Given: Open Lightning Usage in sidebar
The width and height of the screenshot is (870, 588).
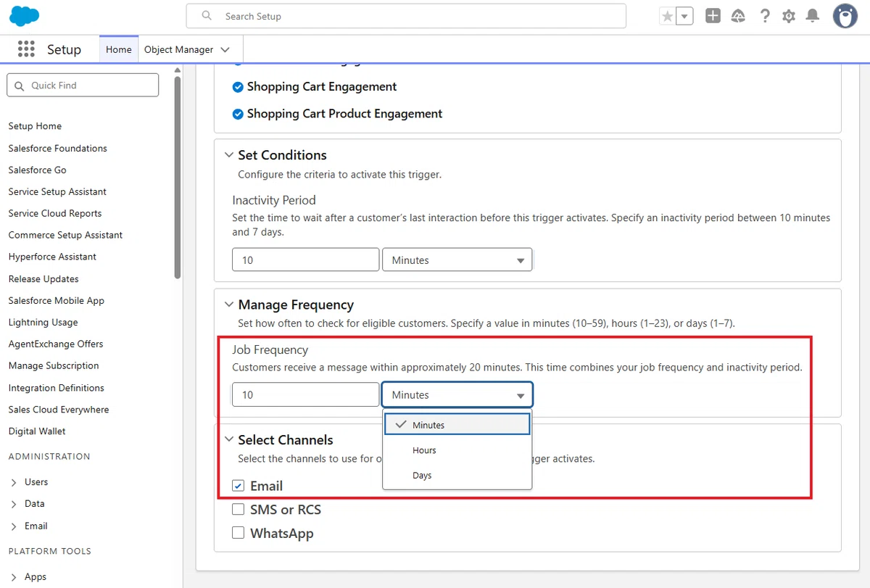Looking at the screenshot, I should 43,322.
